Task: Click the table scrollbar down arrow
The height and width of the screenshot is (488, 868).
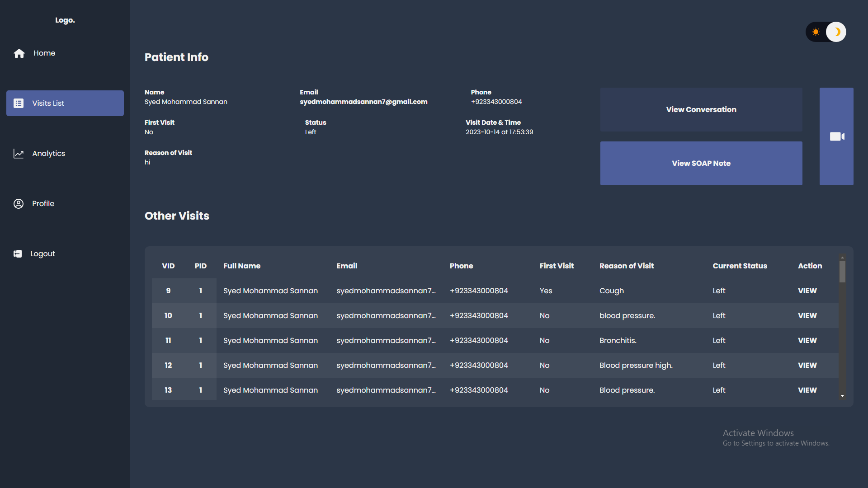Action: [842, 396]
